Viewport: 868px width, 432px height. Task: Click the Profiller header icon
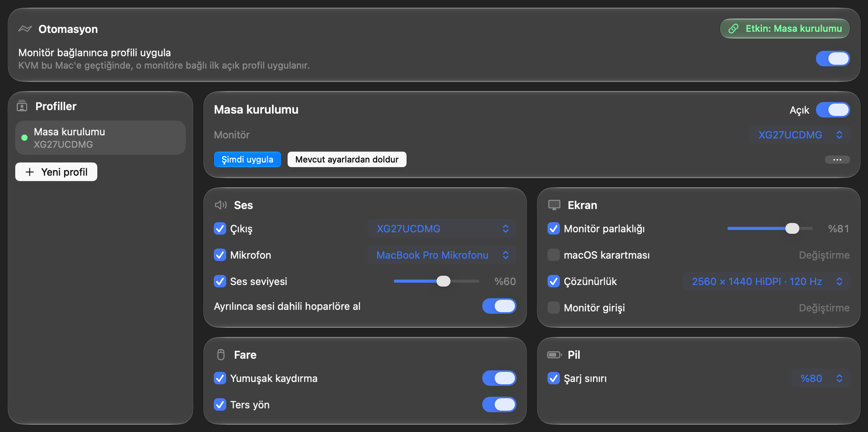pos(22,106)
